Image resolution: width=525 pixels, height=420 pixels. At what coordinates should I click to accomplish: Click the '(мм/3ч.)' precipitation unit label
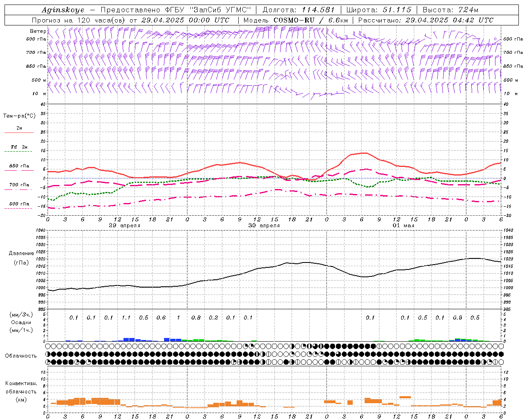pos(21,315)
